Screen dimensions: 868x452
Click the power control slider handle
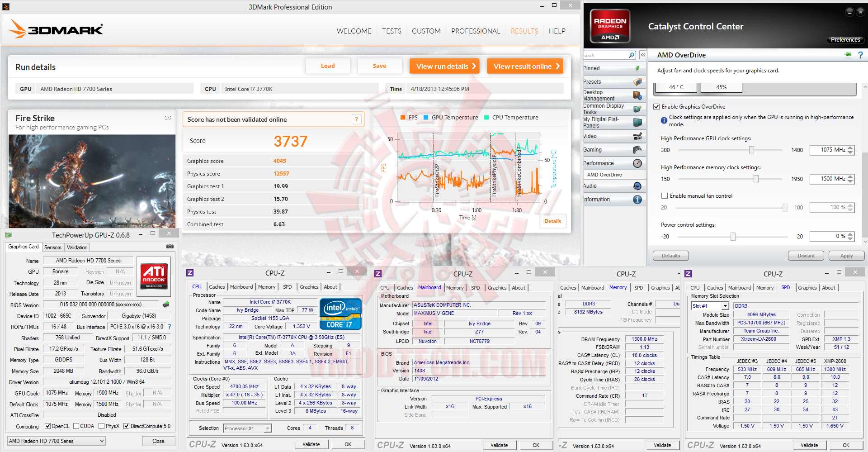click(733, 237)
